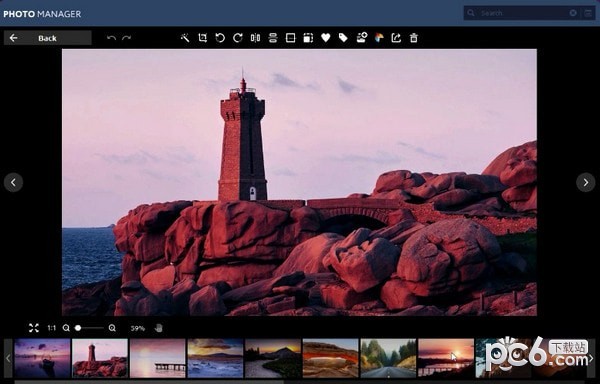The width and height of the screenshot is (600, 384).
Task: Add photo to favorites with heart
Action: pos(326,37)
